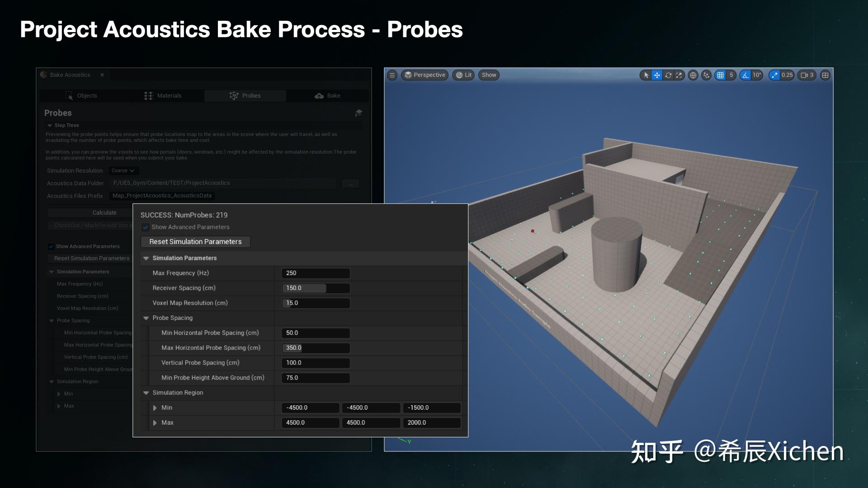The image size is (868, 488).
Task: Click Reset Simulation Parameters button
Action: point(195,241)
